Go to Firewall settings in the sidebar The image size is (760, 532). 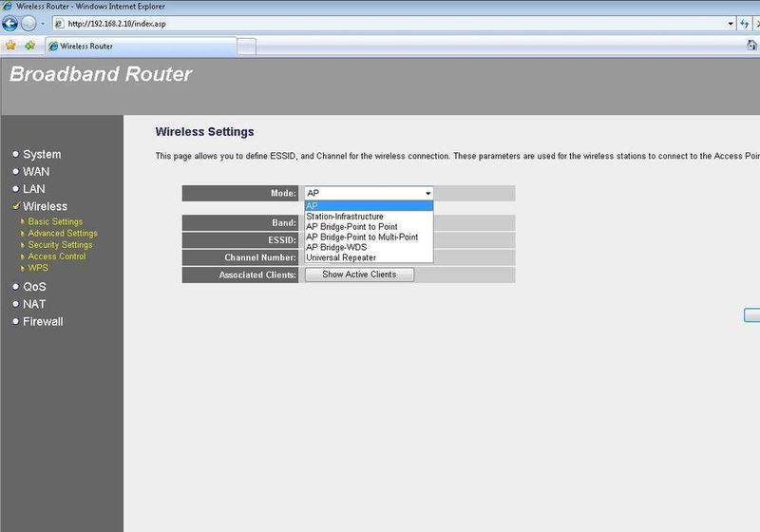point(43,321)
